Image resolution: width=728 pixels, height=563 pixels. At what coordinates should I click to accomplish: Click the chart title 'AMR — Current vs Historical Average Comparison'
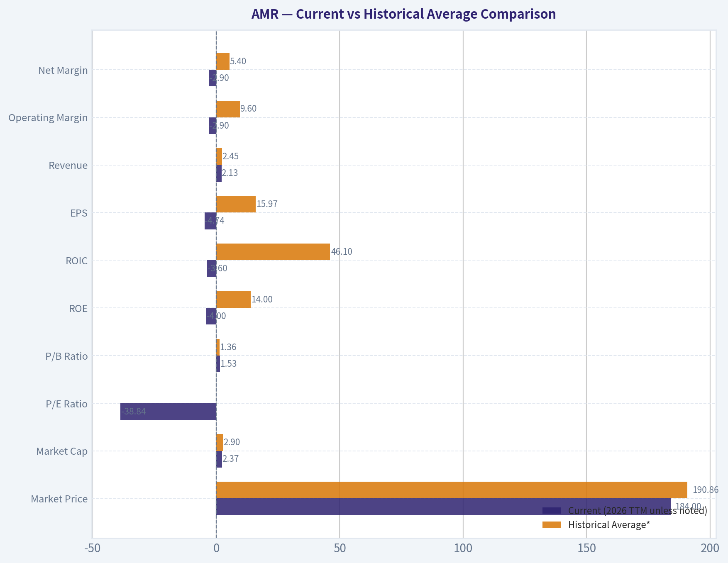click(403, 14)
